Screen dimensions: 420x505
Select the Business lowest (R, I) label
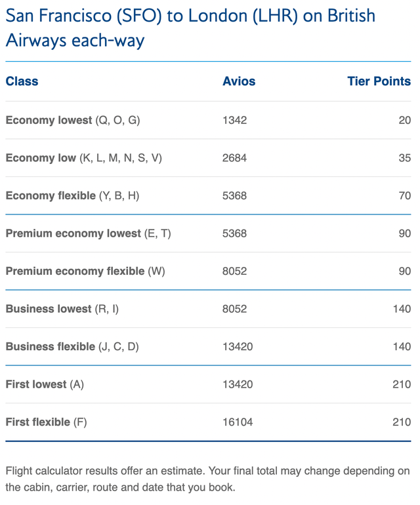click(62, 309)
